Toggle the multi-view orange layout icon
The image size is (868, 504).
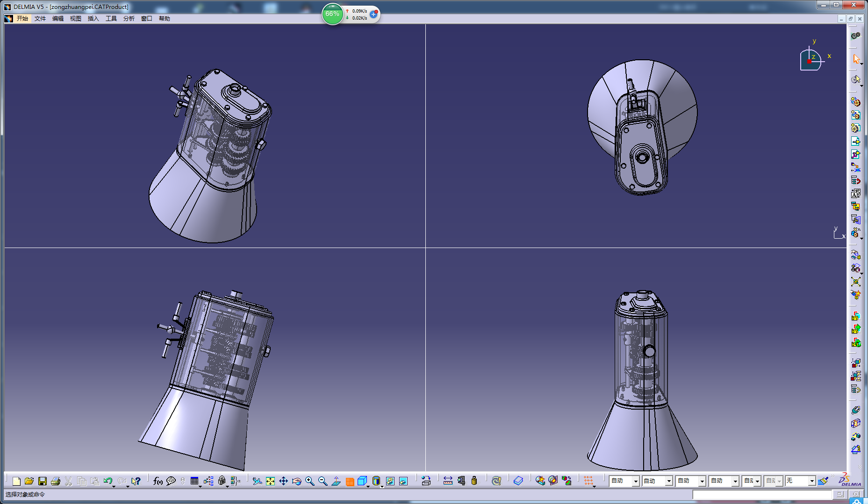tap(350, 482)
